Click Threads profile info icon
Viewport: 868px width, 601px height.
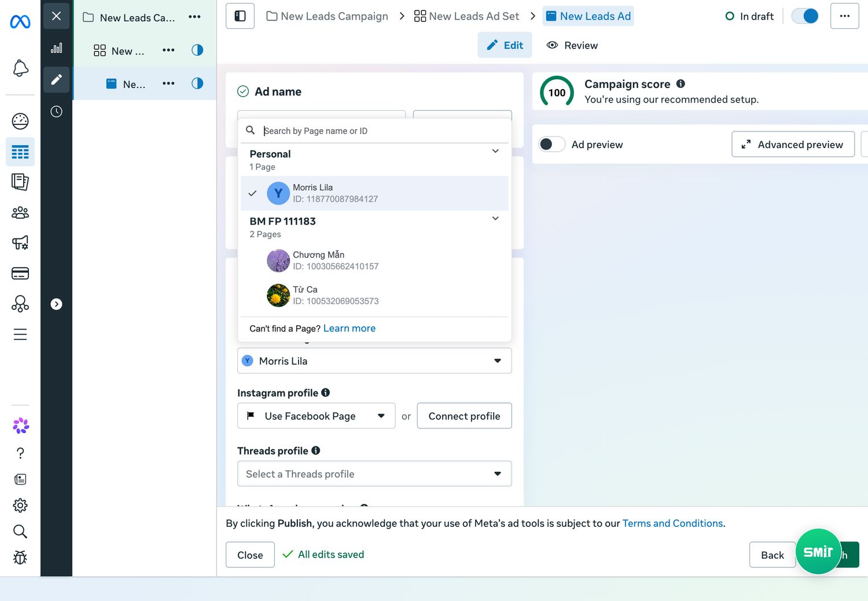click(x=316, y=450)
